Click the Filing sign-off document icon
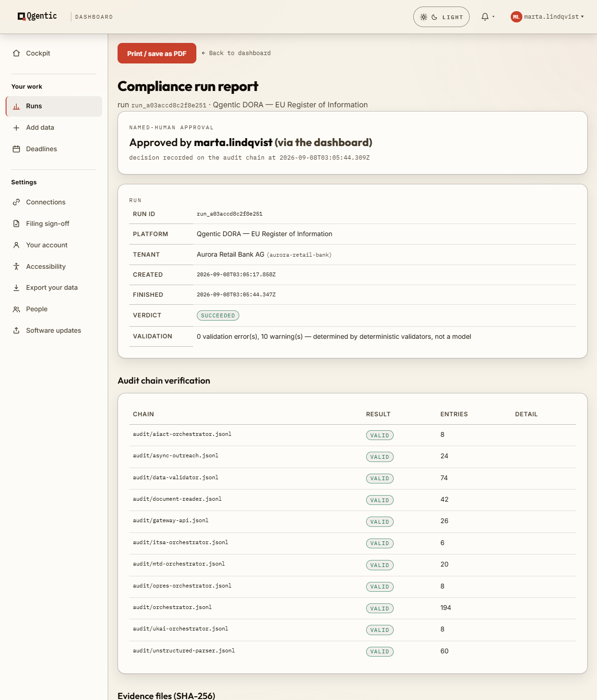Image resolution: width=597 pixels, height=700 pixels. click(x=16, y=224)
